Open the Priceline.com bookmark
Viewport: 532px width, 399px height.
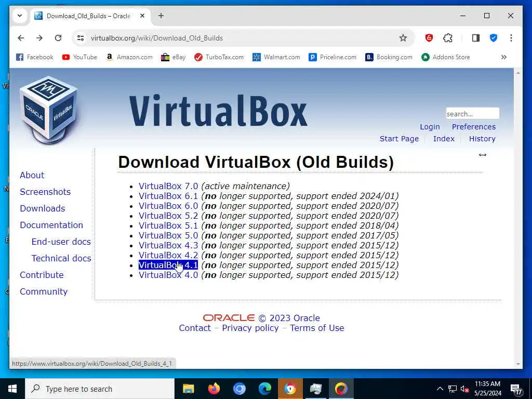[332, 57]
